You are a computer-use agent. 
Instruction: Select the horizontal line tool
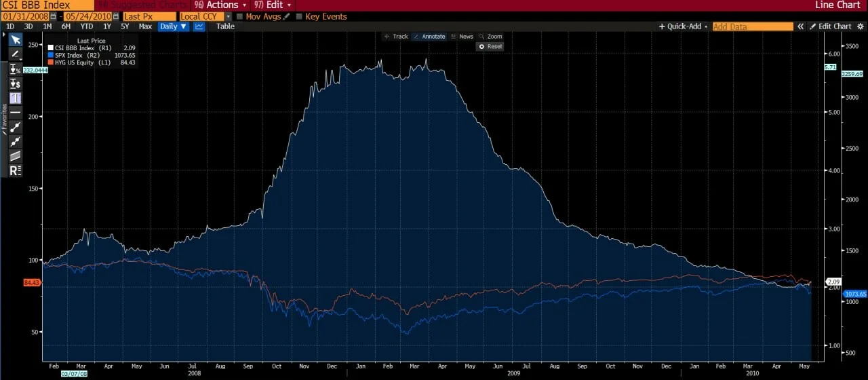click(15, 112)
